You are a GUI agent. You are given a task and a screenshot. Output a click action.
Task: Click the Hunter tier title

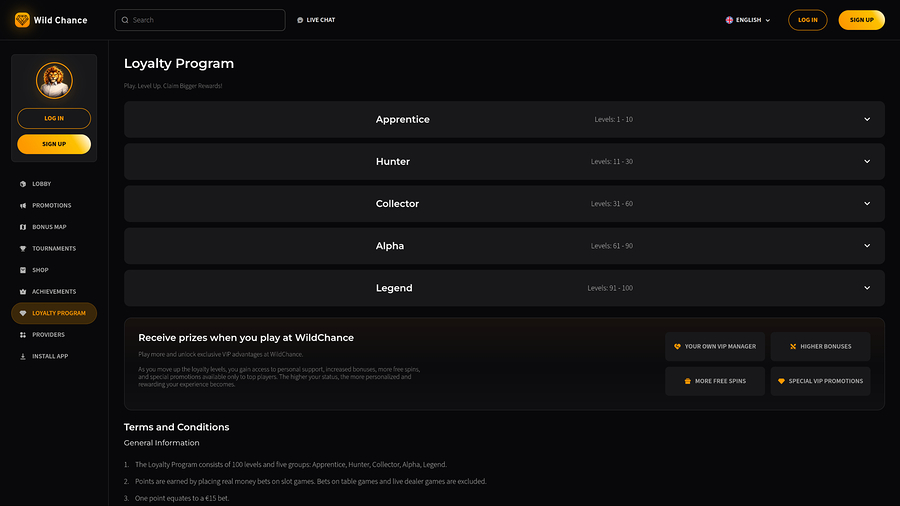[x=393, y=162]
